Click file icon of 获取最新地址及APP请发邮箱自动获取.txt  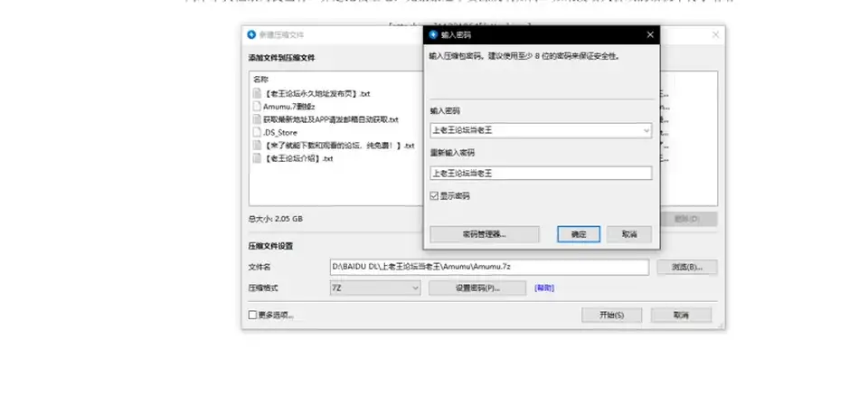[256, 119]
